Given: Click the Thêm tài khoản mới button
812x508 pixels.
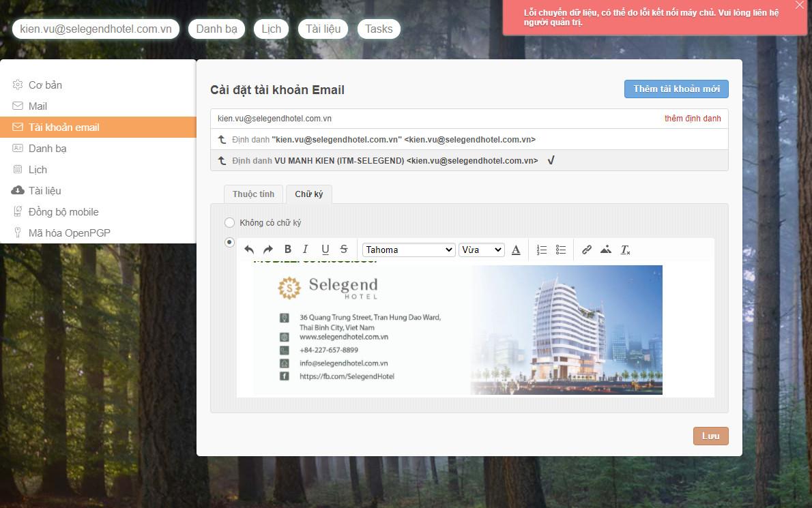Looking at the screenshot, I should click(676, 89).
